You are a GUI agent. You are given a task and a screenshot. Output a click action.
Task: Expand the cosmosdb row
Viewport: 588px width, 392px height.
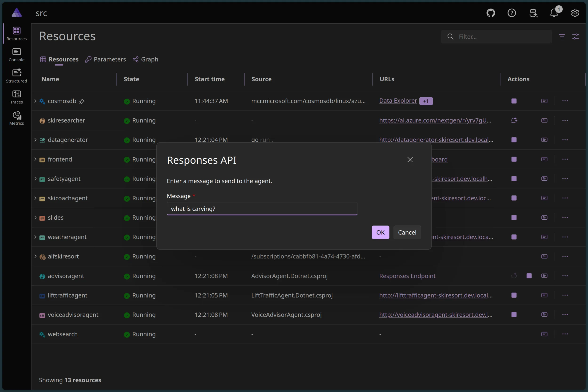coord(35,101)
